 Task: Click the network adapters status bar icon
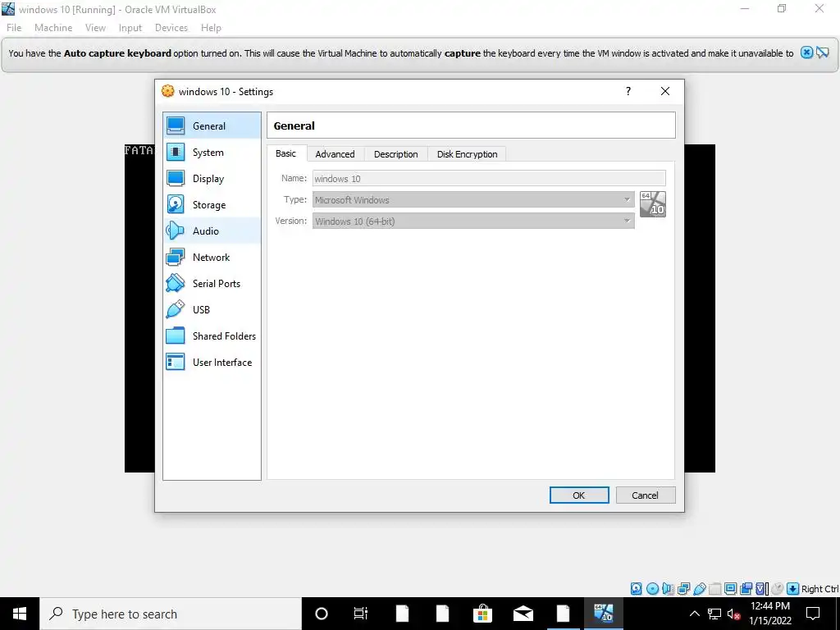coord(683,589)
